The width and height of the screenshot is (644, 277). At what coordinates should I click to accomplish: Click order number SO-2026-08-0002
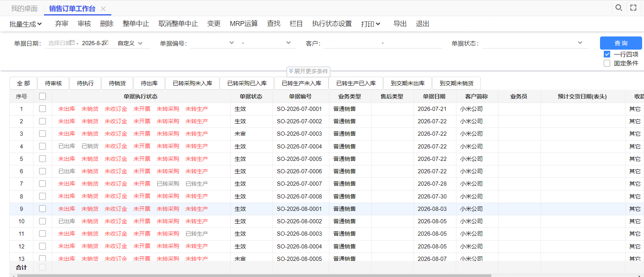pyautogui.click(x=299, y=221)
